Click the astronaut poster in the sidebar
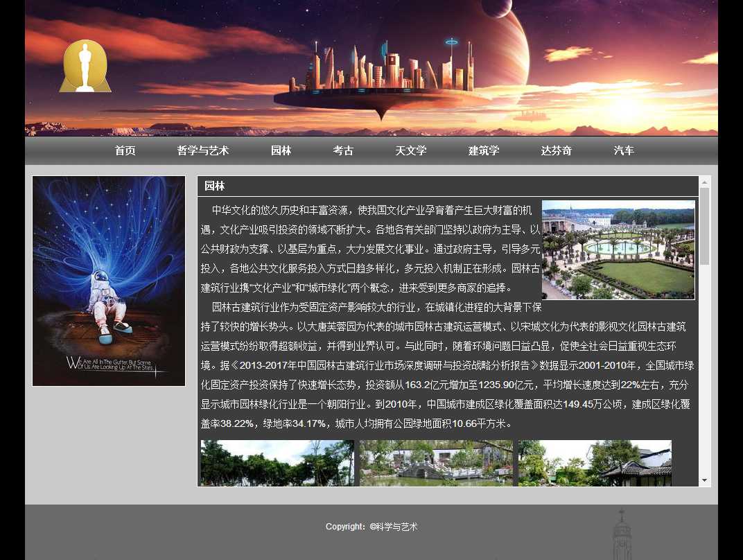The width and height of the screenshot is (743, 560). click(x=109, y=281)
